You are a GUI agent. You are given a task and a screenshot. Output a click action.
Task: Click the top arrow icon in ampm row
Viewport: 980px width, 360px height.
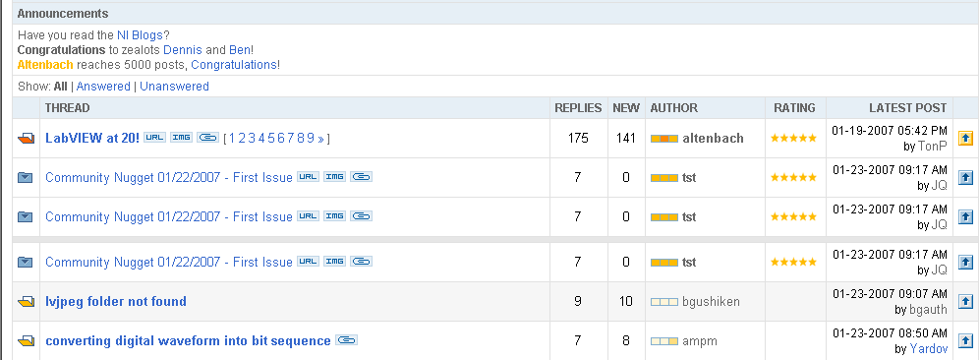(965, 341)
